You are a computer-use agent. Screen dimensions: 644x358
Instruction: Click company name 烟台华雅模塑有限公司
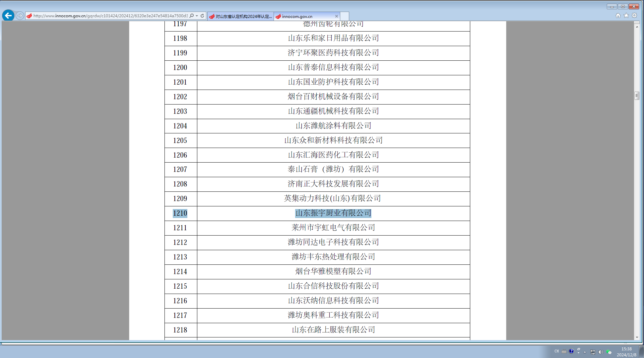point(333,271)
